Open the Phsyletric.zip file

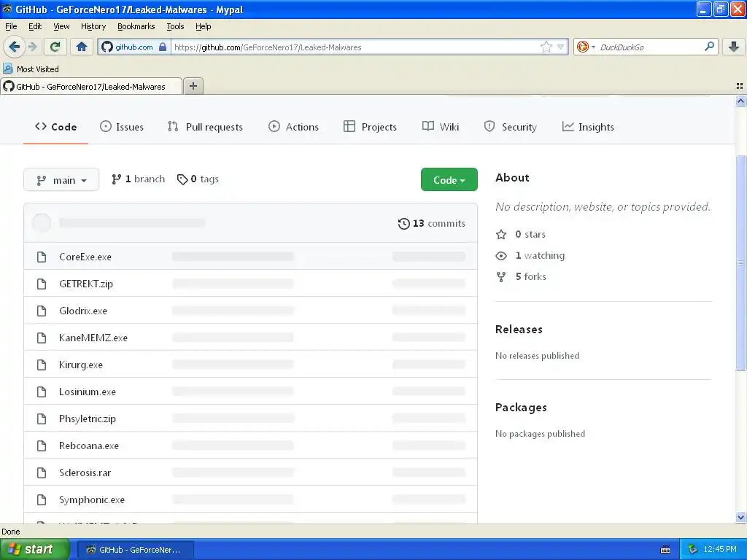click(x=88, y=419)
